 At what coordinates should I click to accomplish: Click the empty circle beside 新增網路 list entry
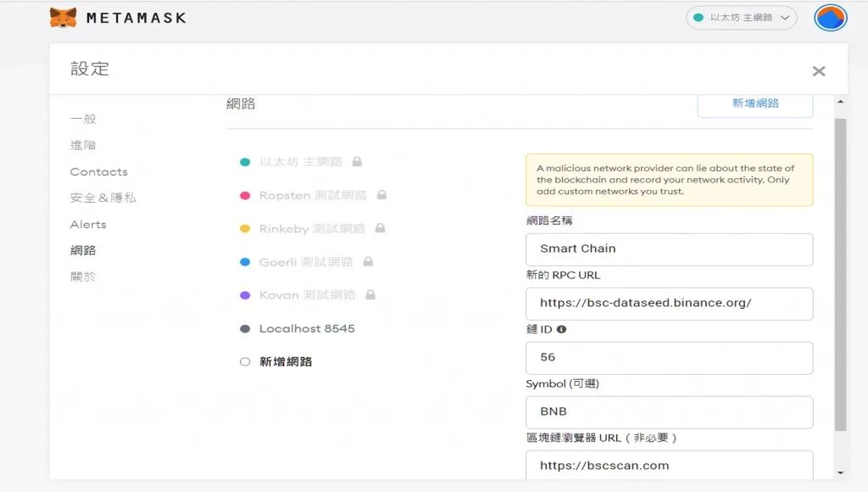click(245, 362)
